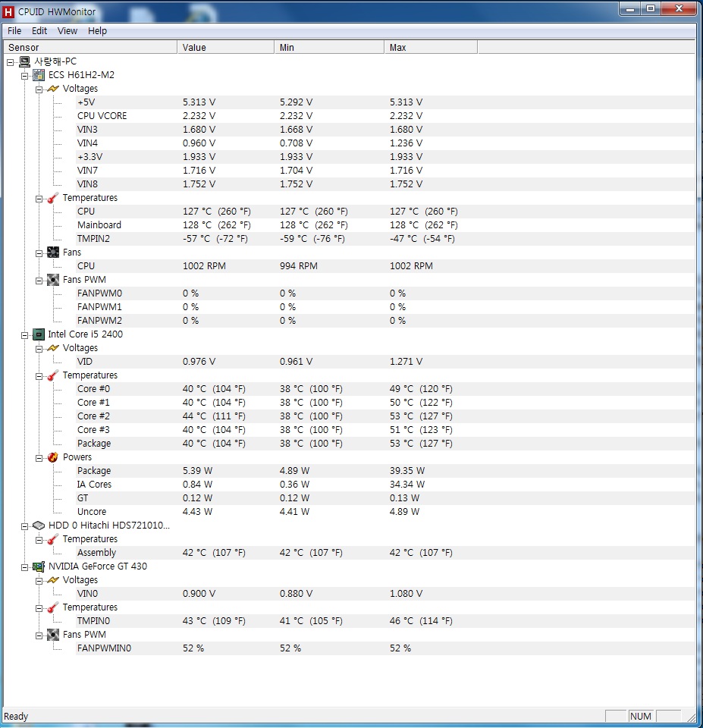The width and height of the screenshot is (703, 728).
Task: Select the TMPIN2 temperature row
Action: pos(385,239)
